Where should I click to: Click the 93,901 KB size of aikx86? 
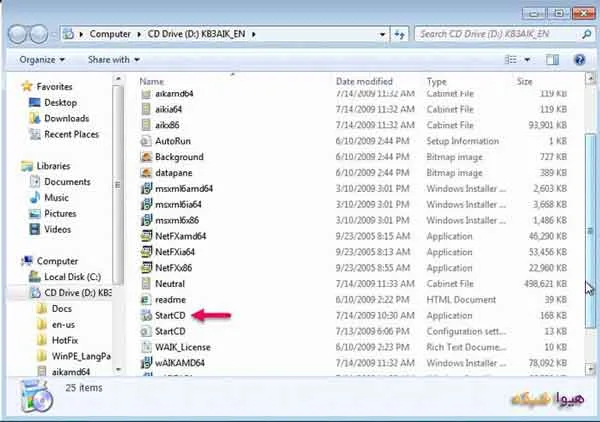tap(548, 125)
